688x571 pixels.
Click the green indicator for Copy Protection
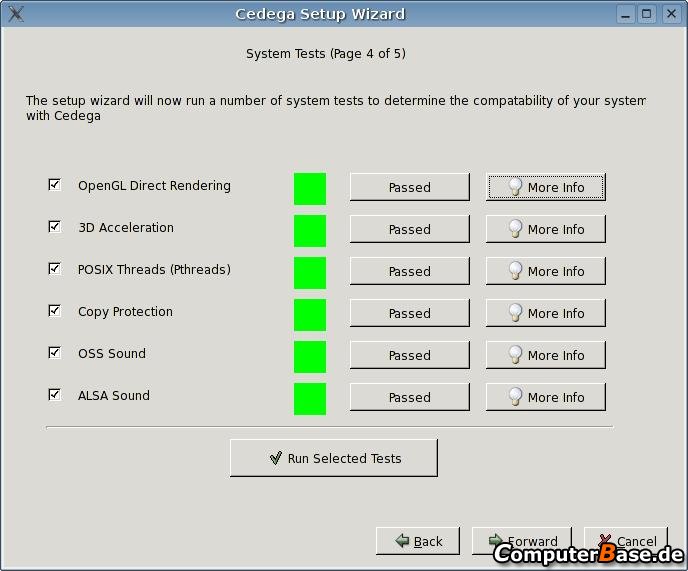click(310, 315)
